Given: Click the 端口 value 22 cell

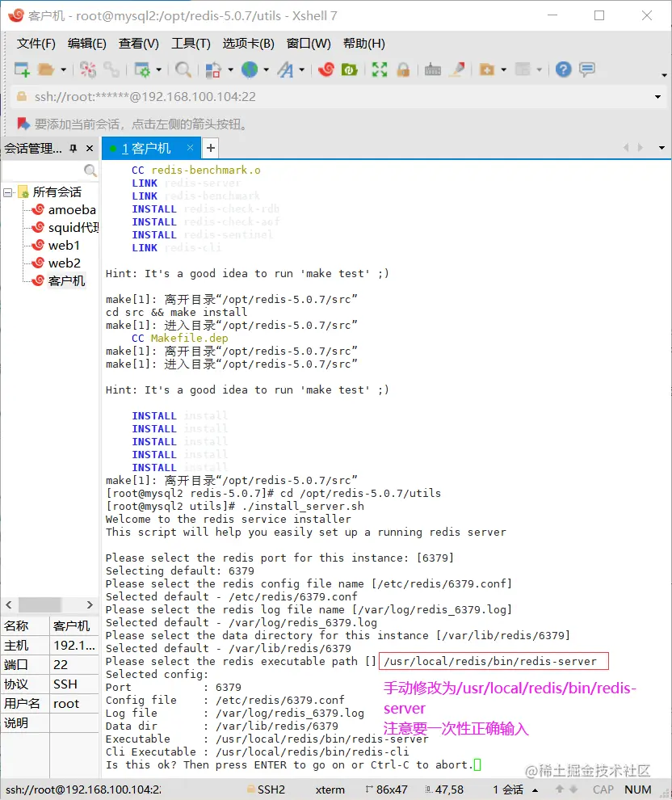Looking at the screenshot, I should [x=74, y=665].
